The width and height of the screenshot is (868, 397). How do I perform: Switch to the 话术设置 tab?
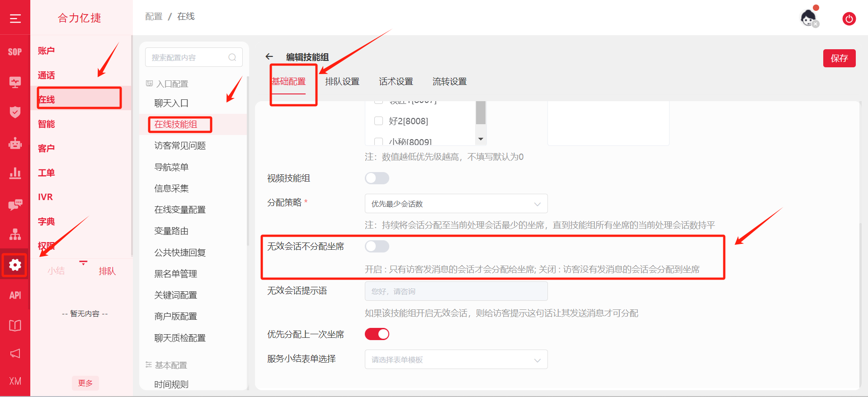pos(396,81)
